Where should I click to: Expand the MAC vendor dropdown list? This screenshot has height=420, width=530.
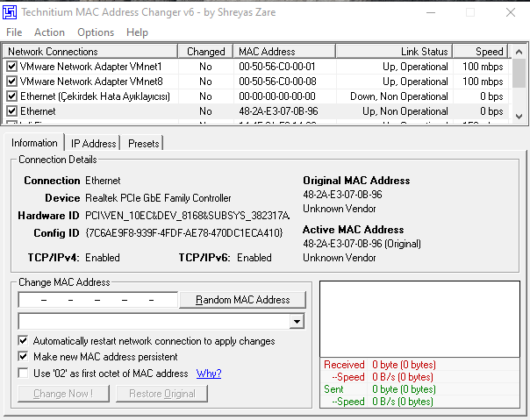point(297,321)
